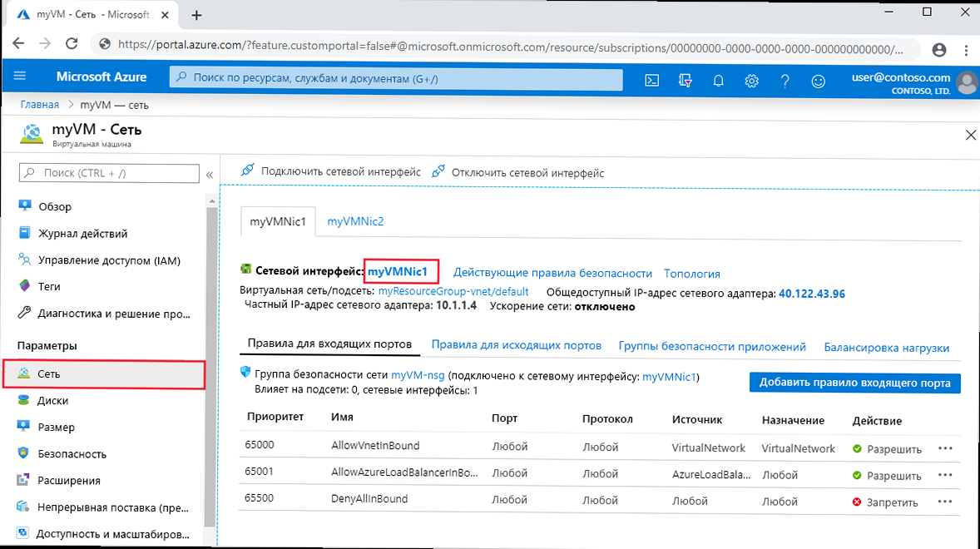Switch to the myVMNic2 tab

coord(355,221)
